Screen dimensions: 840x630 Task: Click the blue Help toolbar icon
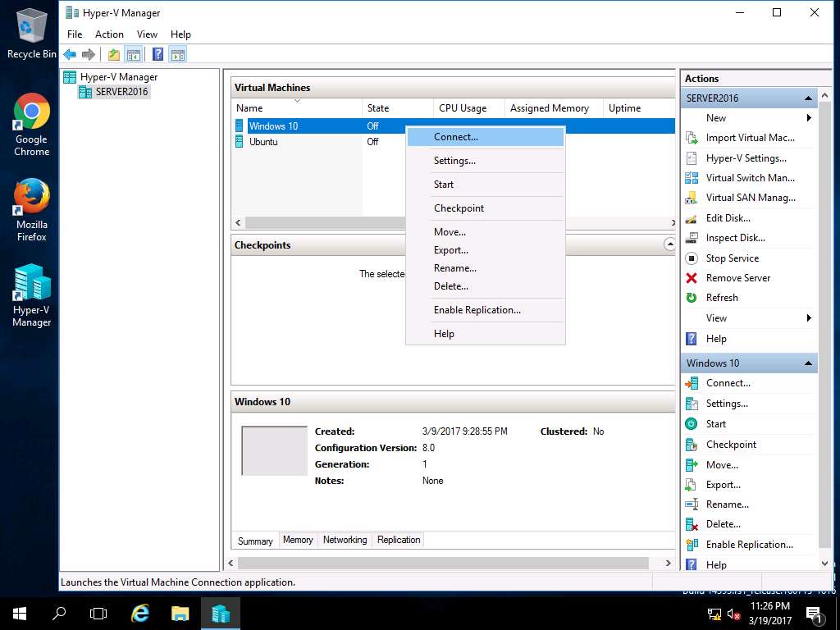158,54
